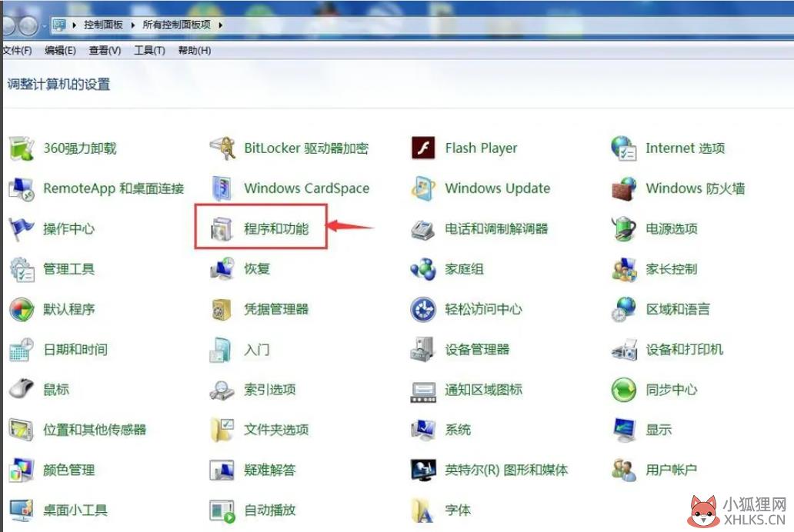Screen dimensions: 794x532
Task: Open the 360强力卸载 icon
Action: [x=22, y=148]
